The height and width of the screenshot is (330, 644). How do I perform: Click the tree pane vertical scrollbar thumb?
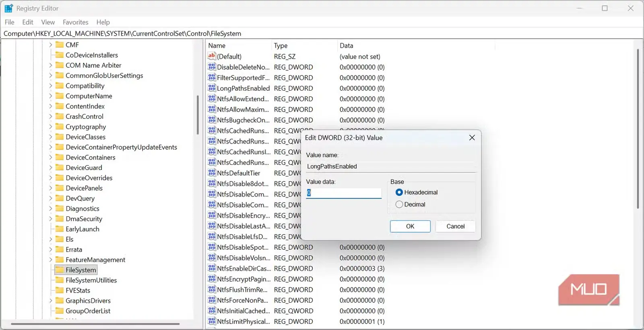(x=198, y=115)
